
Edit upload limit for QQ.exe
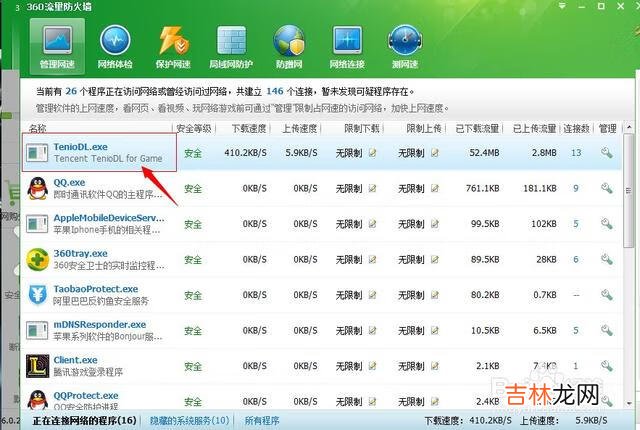435,188
